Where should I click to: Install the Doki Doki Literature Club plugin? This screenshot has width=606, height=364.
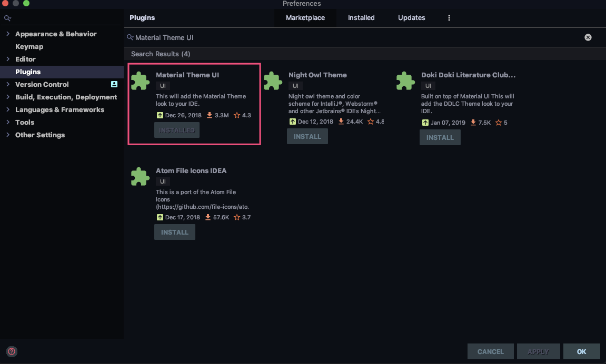[440, 137]
